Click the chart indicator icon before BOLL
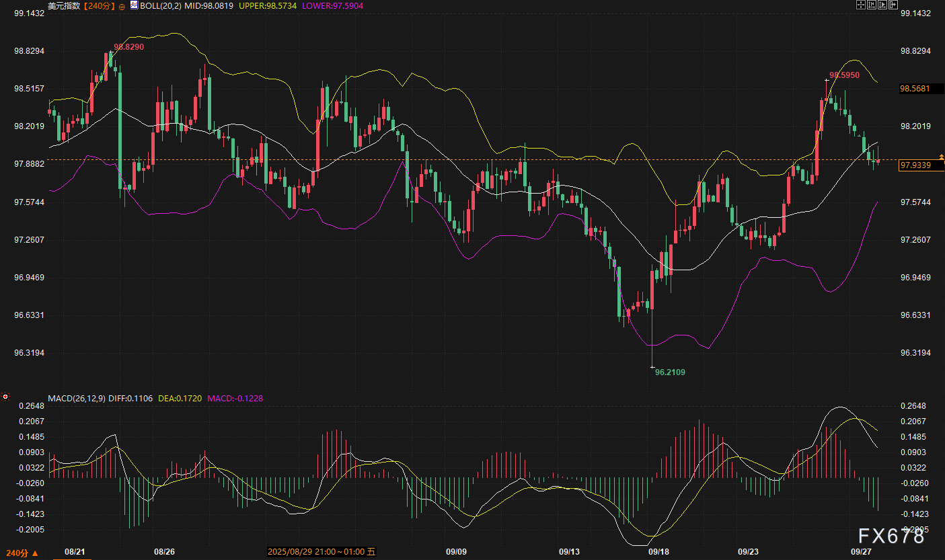 134,5
